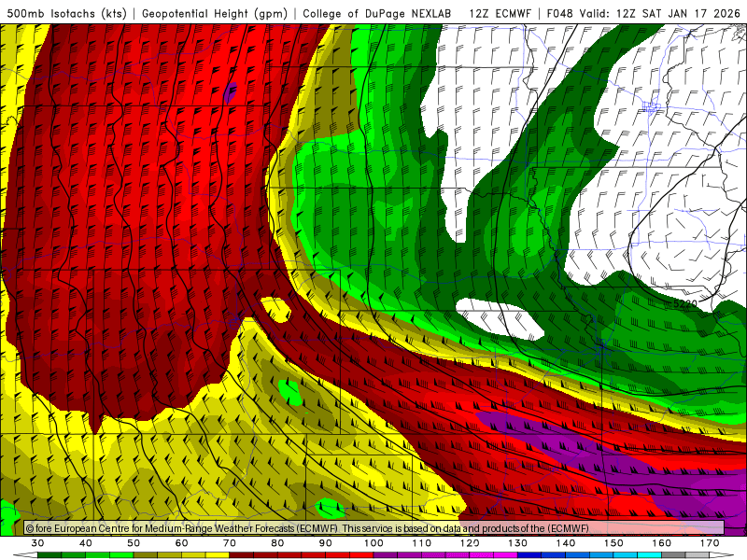
Task: Click the legend value '170'
Action: click(710, 543)
